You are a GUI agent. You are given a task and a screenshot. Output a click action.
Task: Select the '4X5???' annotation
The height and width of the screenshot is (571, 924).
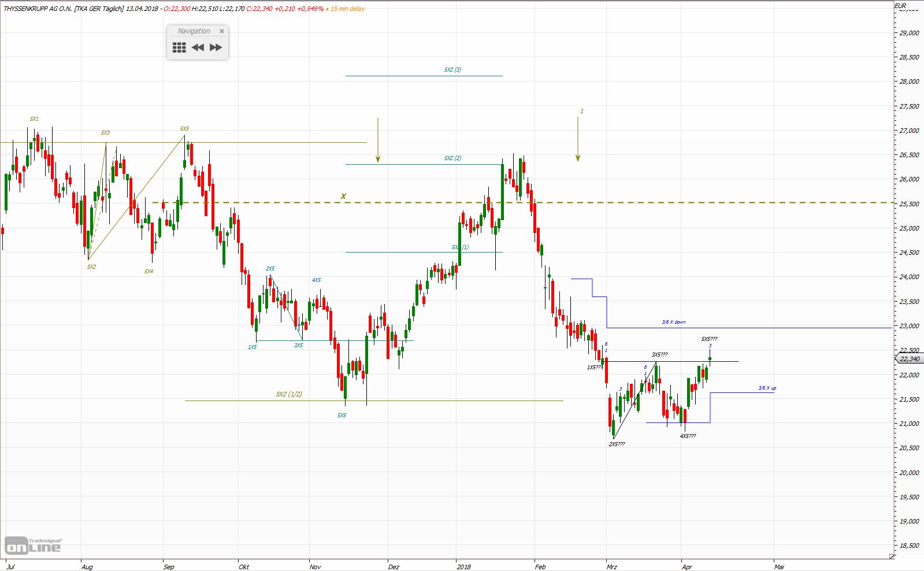(x=688, y=436)
